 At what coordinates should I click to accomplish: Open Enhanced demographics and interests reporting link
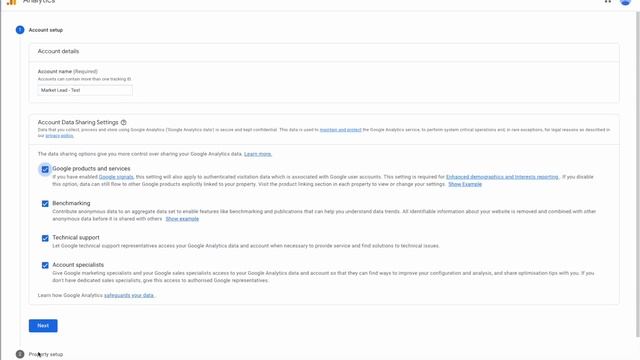click(502, 177)
